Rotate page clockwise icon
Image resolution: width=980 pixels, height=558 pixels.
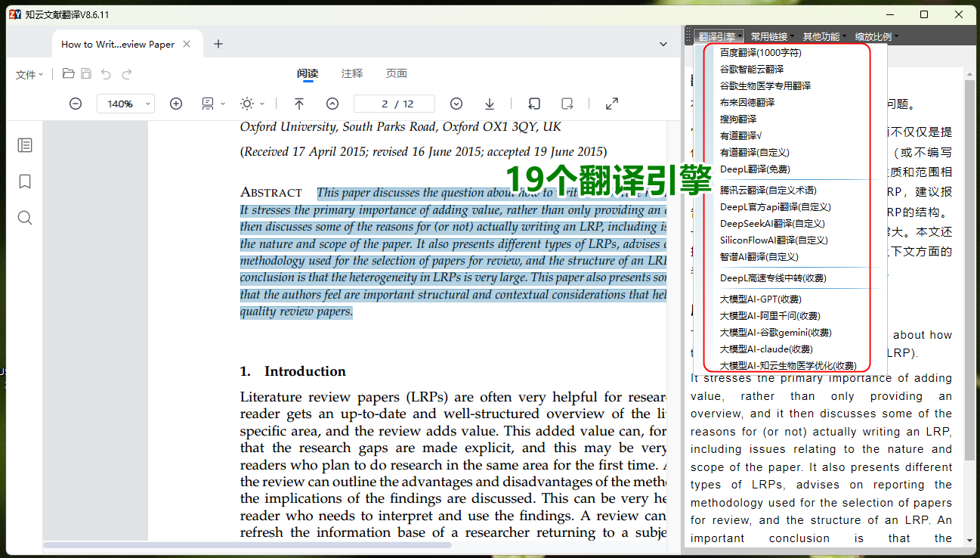(x=567, y=104)
